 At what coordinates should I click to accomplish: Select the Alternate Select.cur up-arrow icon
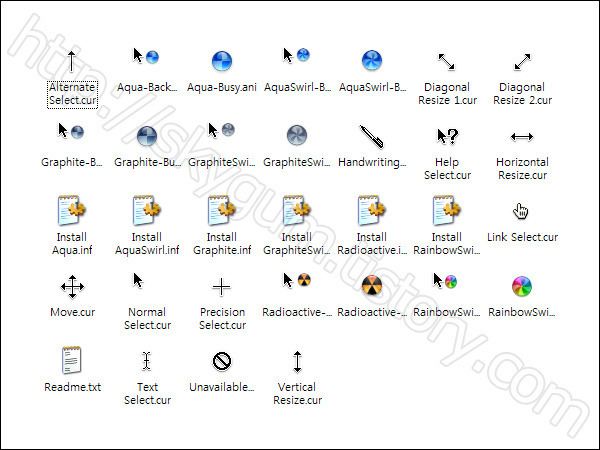[x=71, y=61]
